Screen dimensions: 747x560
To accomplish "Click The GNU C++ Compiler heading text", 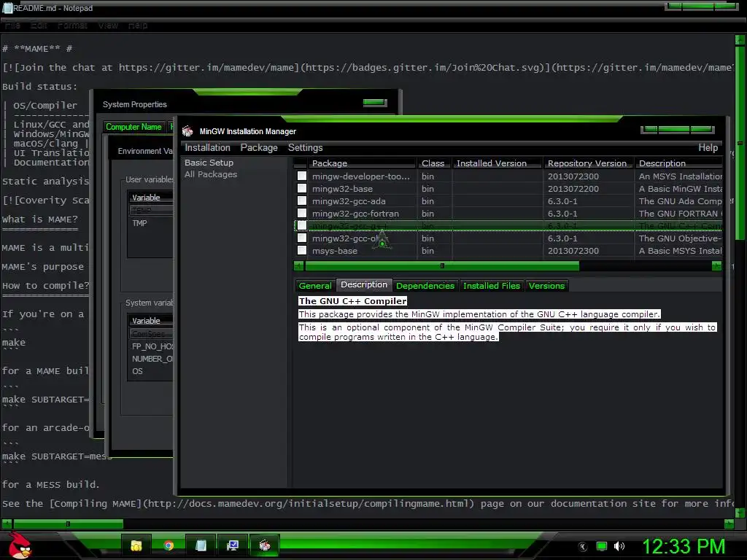I will click(x=352, y=301).
